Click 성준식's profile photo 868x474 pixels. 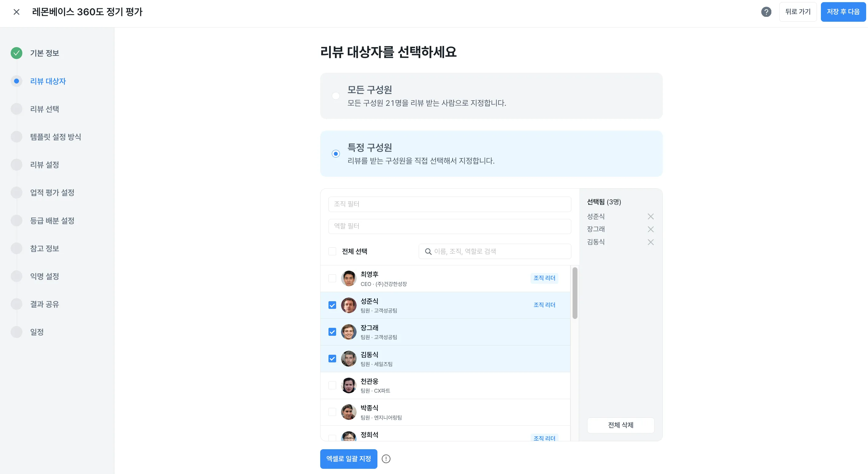348,305
